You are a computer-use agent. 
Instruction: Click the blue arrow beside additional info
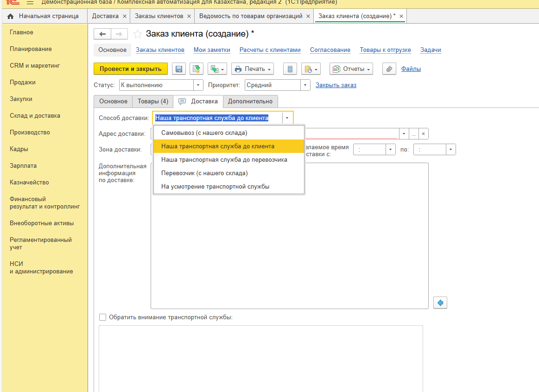click(440, 303)
